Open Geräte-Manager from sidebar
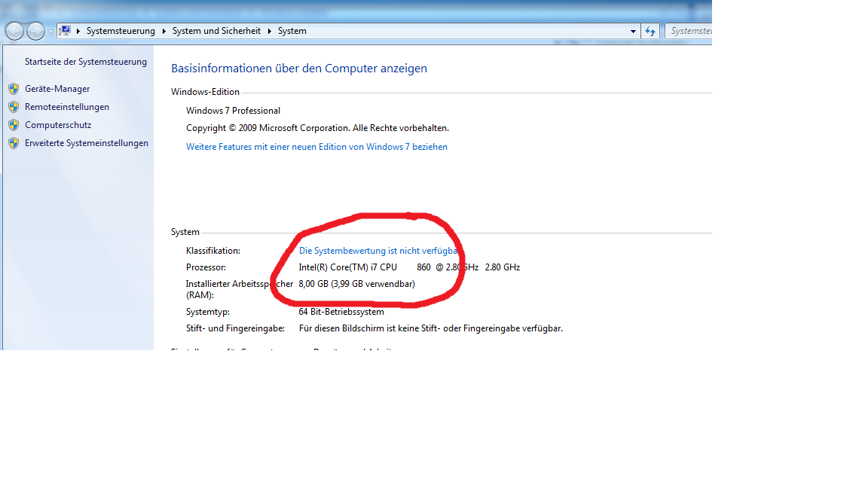This screenshot has height=488, width=868. (57, 89)
